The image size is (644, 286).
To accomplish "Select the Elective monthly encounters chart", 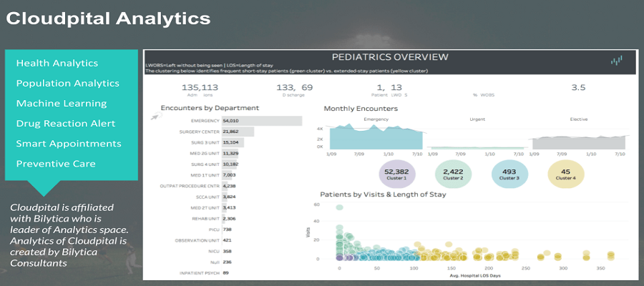I will coord(581,142).
